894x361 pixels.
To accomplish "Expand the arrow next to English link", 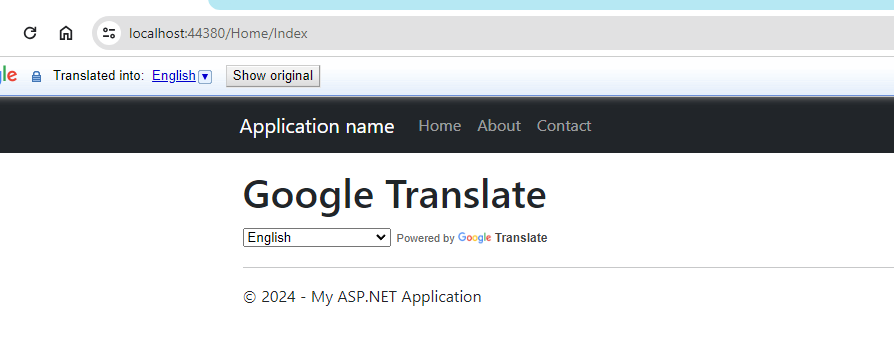I will pos(205,76).
